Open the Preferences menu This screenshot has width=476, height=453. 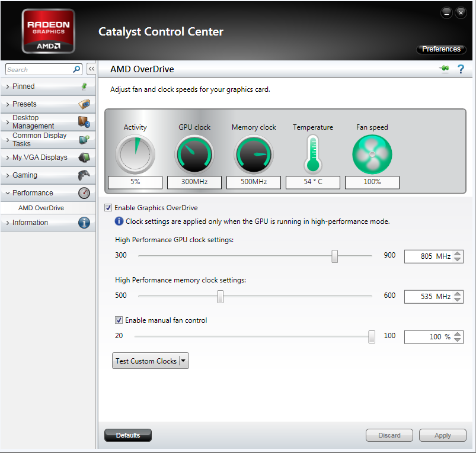(441, 49)
